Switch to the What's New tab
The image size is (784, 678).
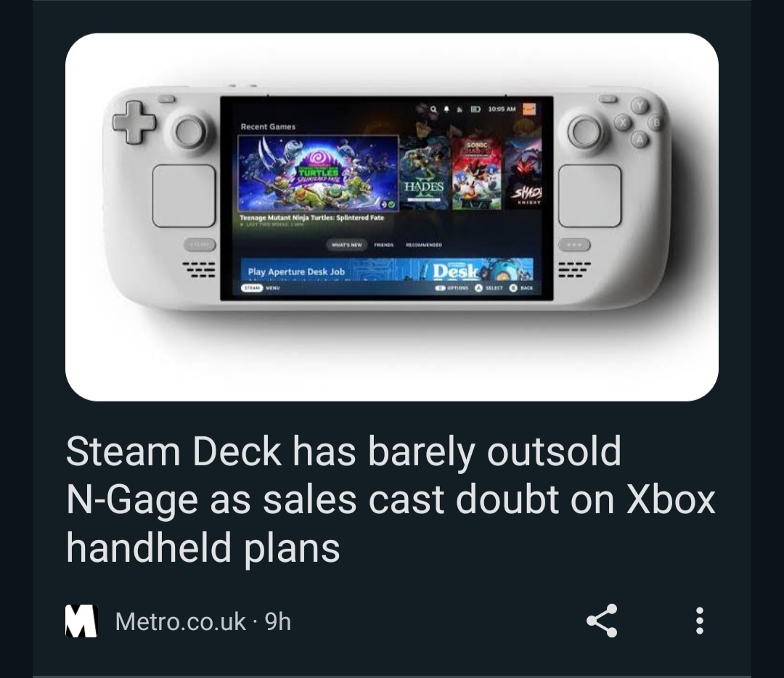(x=346, y=245)
